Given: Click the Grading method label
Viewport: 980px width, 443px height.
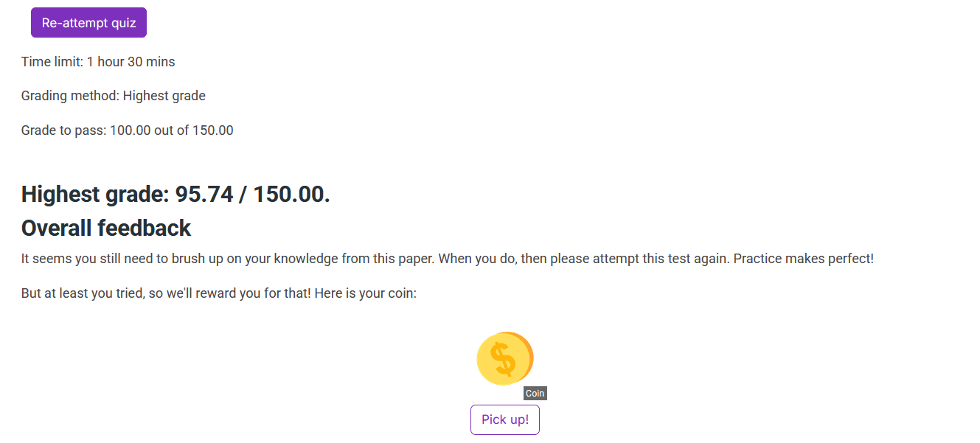Looking at the screenshot, I should (70, 96).
